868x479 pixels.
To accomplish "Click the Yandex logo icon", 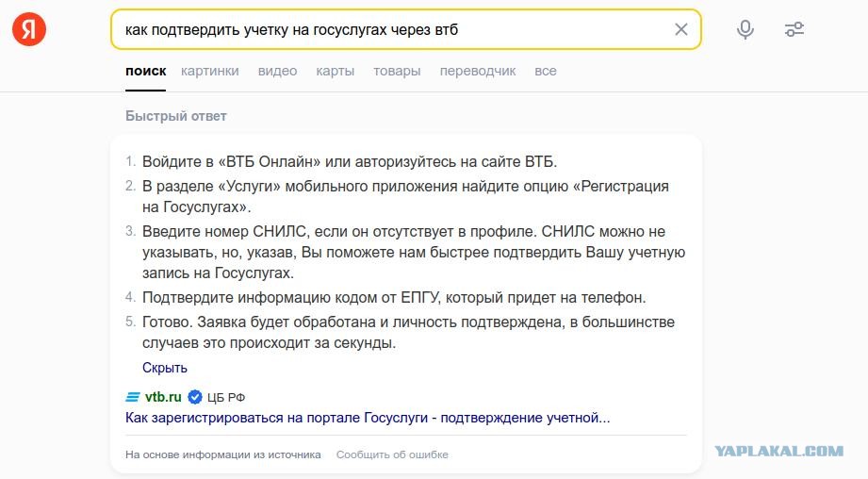I will tap(29, 29).
